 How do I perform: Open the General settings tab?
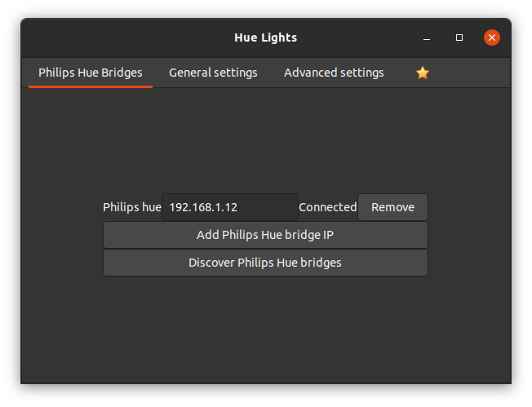click(213, 73)
